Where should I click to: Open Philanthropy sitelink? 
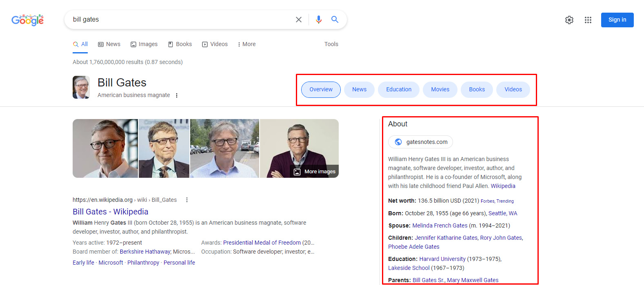(143, 263)
